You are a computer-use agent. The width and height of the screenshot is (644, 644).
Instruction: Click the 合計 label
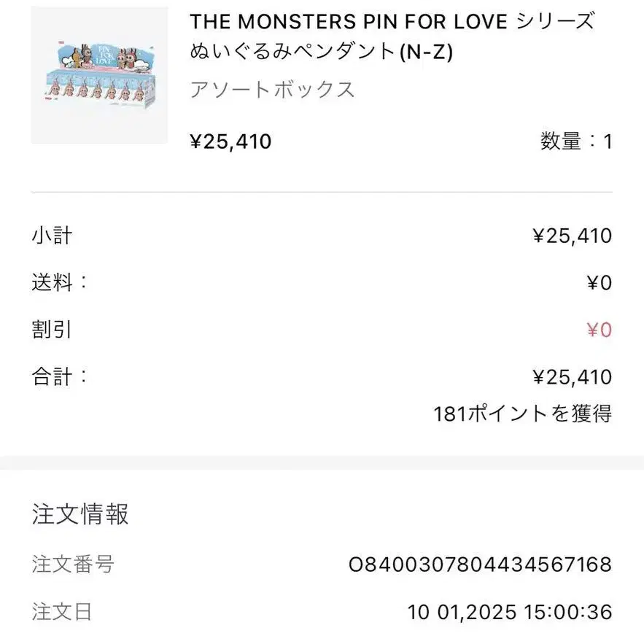pos(58,376)
